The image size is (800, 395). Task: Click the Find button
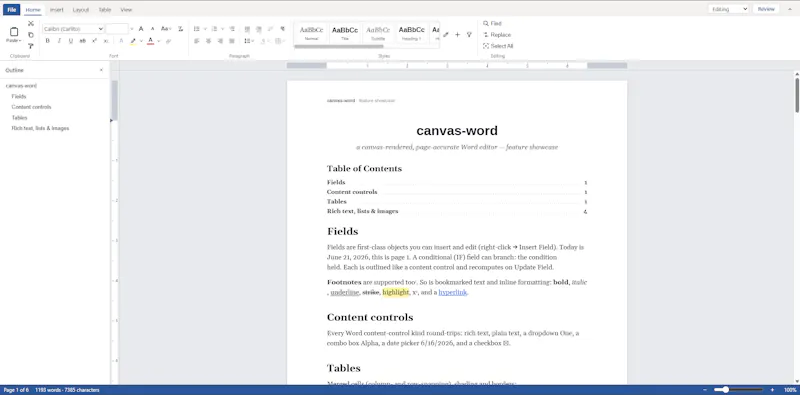point(492,23)
